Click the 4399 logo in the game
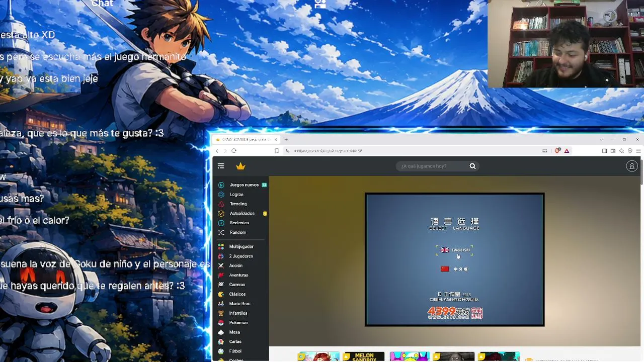The height and width of the screenshot is (362, 644). pos(455,313)
